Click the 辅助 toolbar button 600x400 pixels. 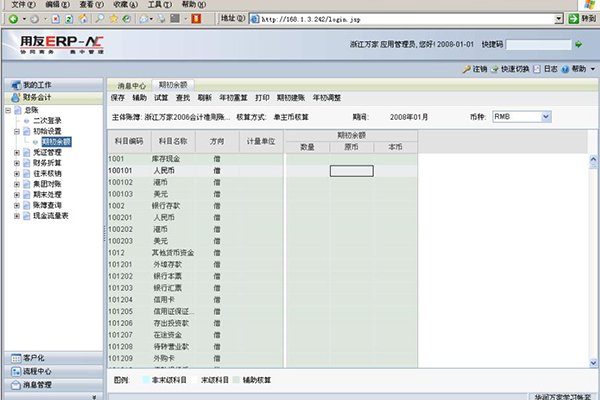pyautogui.click(x=140, y=98)
